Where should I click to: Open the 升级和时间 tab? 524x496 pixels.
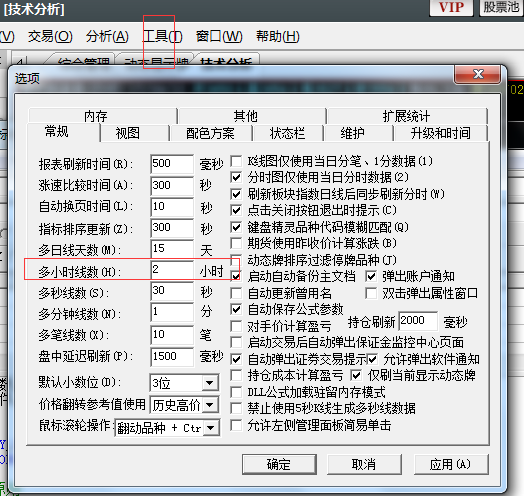tap(440, 133)
